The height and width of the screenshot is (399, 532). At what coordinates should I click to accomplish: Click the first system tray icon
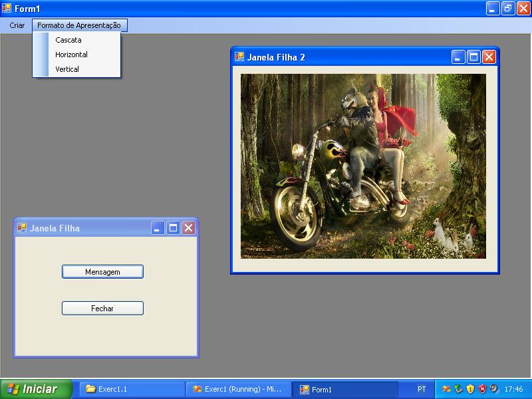pyautogui.click(x=446, y=389)
